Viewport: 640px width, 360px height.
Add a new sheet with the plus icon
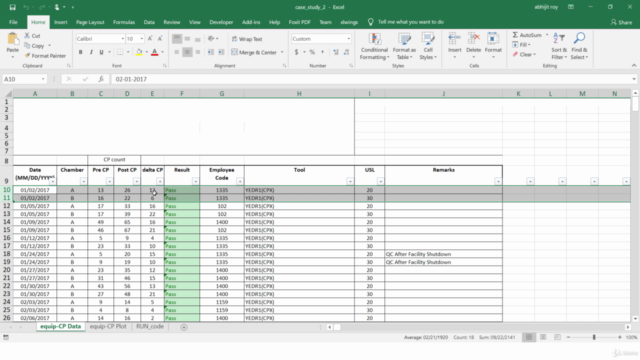tap(184, 327)
